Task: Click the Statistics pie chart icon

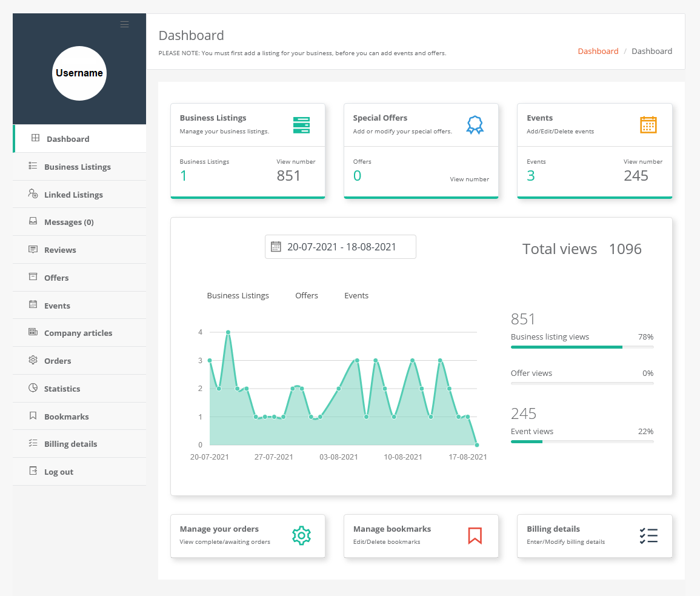Action: pos(33,387)
